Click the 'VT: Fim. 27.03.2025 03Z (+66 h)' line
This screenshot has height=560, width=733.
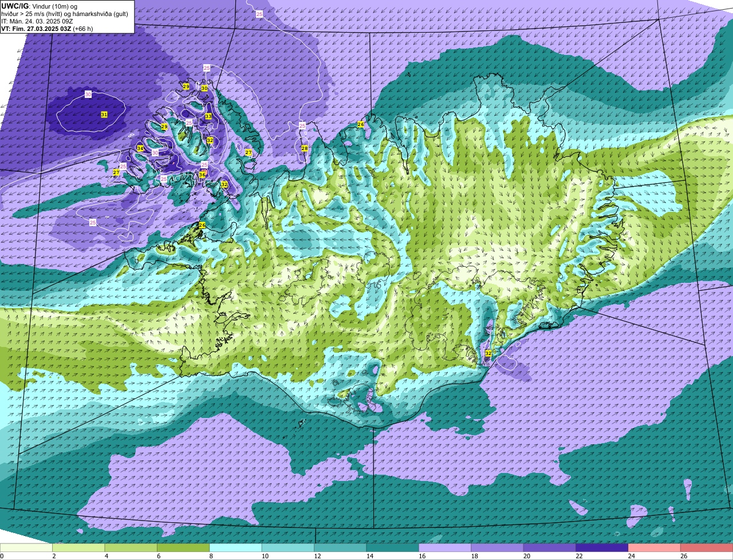tap(47, 29)
